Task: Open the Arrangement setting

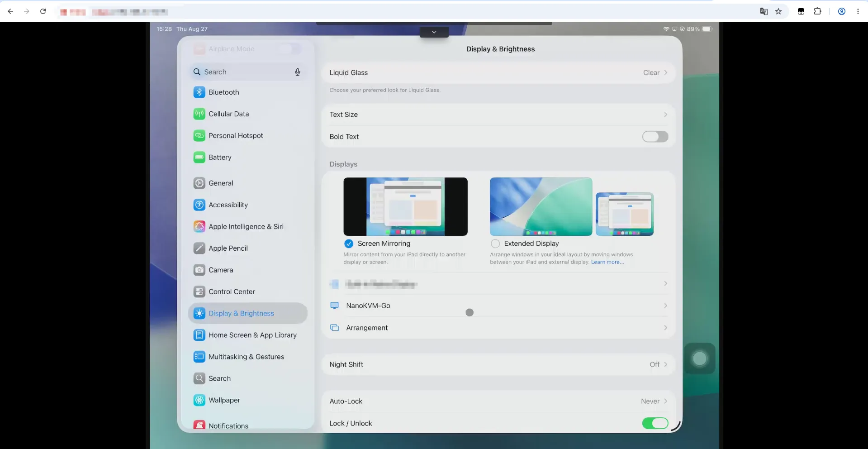Action: click(x=498, y=328)
